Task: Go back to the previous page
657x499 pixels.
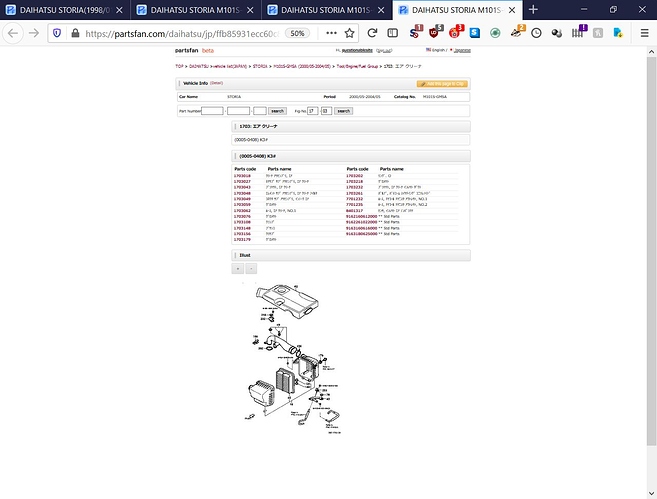Action: click(13, 33)
